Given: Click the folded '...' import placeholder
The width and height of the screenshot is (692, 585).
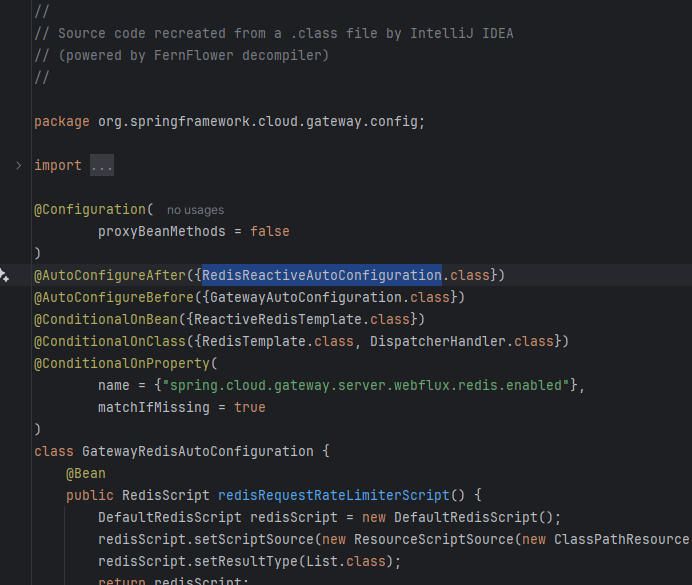Looking at the screenshot, I should point(102,165).
